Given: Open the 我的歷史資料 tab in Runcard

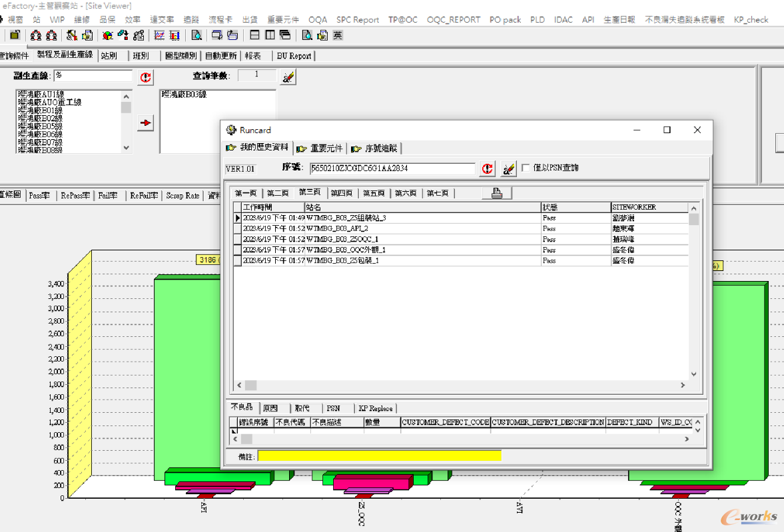Looking at the screenshot, I should tap(258, 148).
